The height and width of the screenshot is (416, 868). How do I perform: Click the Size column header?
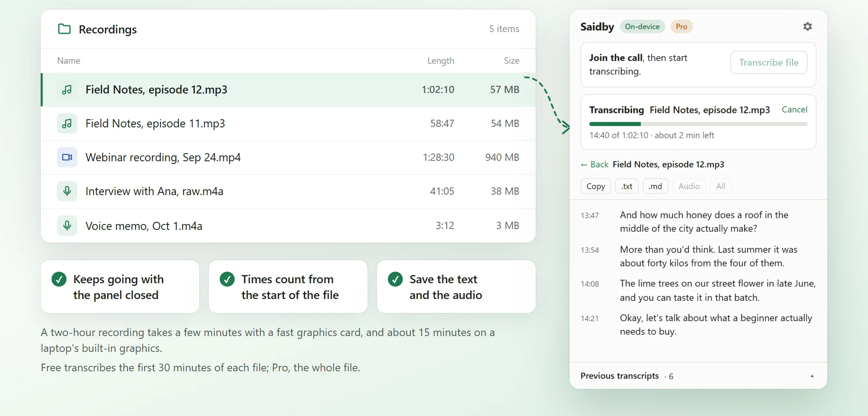point(512,61)
